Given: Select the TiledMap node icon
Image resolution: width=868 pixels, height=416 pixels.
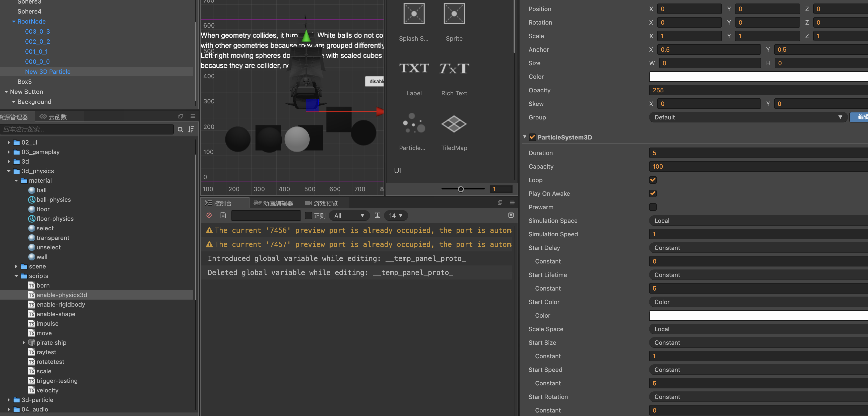Looking at the screenshot, I should [454, 124].
